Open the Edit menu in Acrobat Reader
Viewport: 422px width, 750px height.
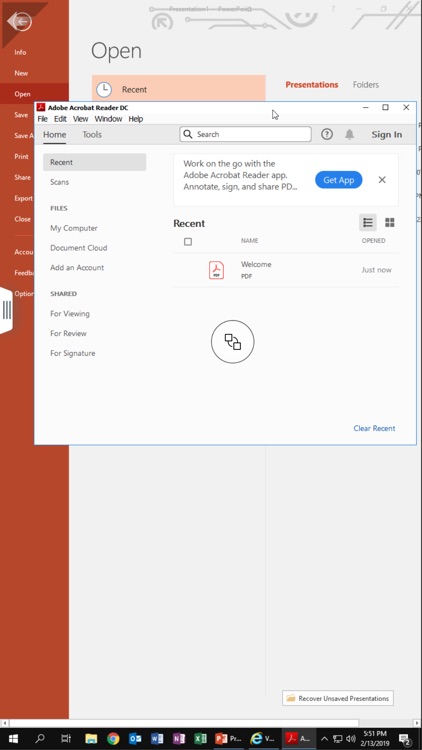click(x=60, y=119)
